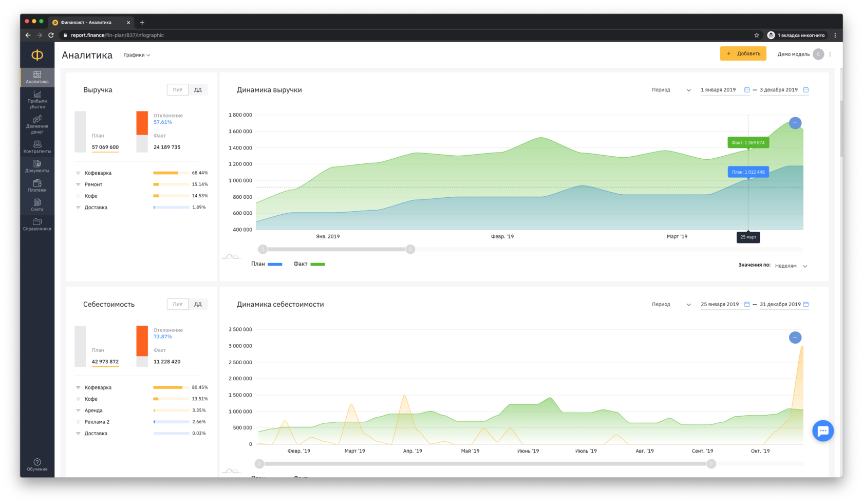The image size is (863, 504).
Task: Open Контрагенты from the sidebar
Action: 37,147
